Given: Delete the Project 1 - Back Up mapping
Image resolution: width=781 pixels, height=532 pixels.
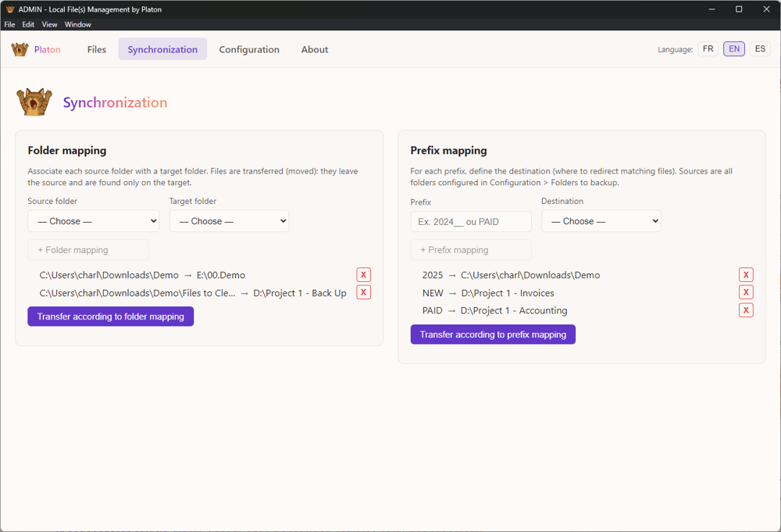Looking at the screenshot, I should pyautogui.click(x=363, y=292).
